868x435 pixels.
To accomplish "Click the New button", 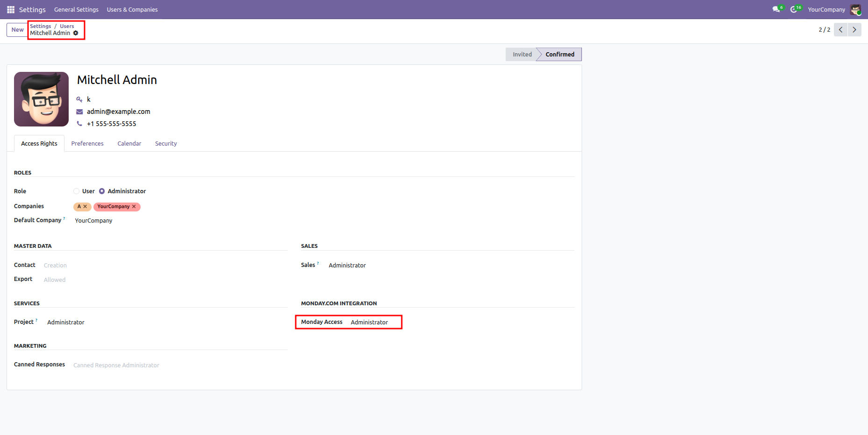I will (x=17, y=29).
